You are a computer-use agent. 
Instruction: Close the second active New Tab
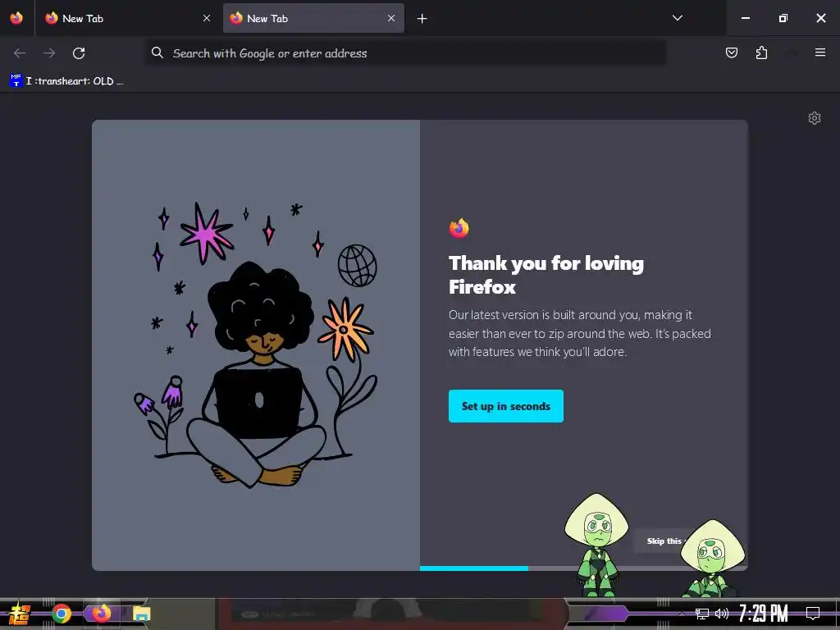pyautogui.click(x=391, y=18)
